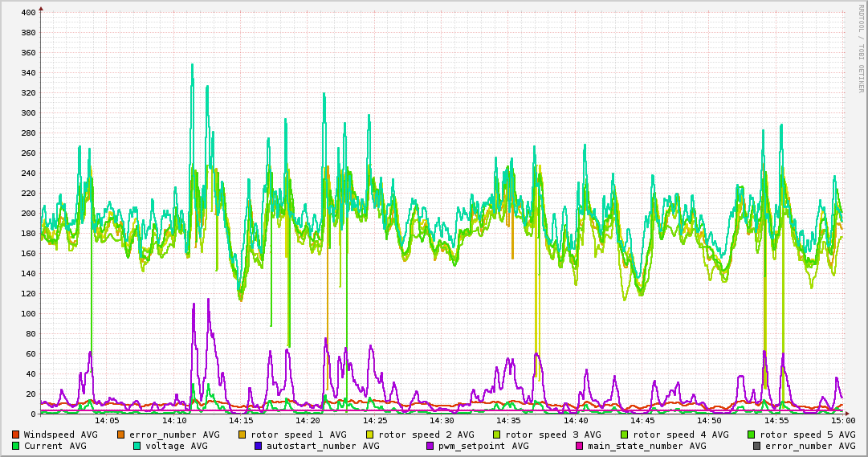Select the 200 value on the y-axis

click(29, 214)
